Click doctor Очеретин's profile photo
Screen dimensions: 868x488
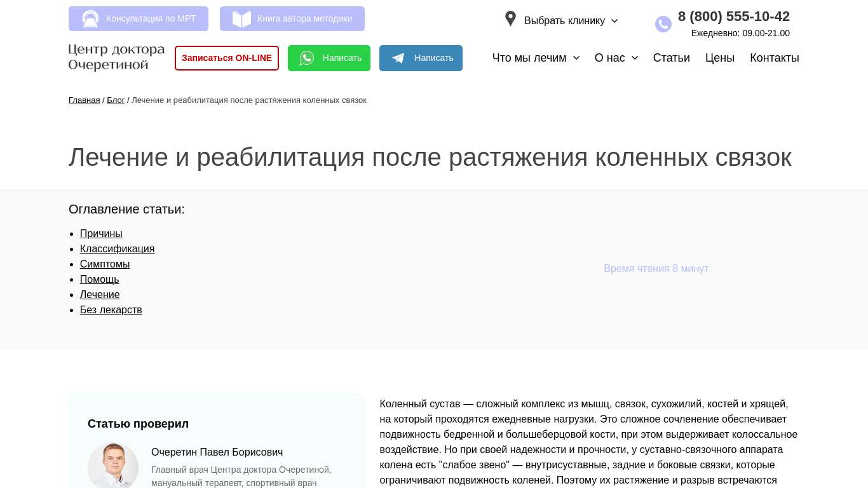click(113, 466)
